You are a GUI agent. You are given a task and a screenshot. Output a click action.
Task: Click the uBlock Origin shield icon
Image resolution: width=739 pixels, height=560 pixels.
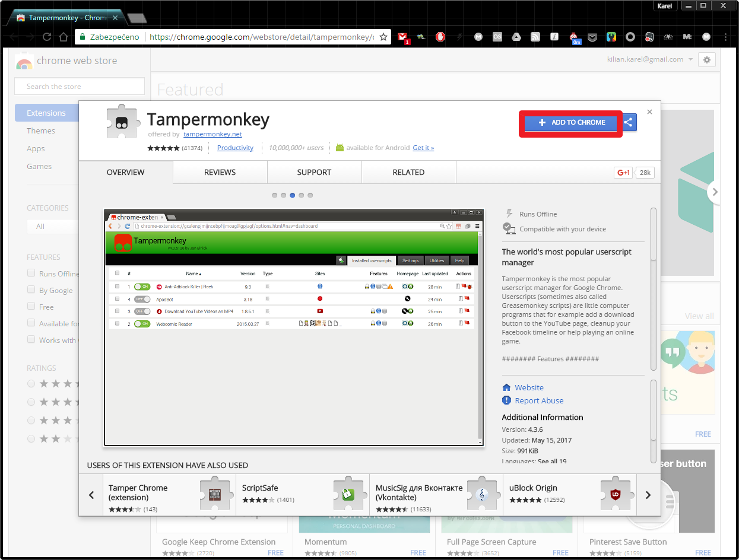pos(615,494)
